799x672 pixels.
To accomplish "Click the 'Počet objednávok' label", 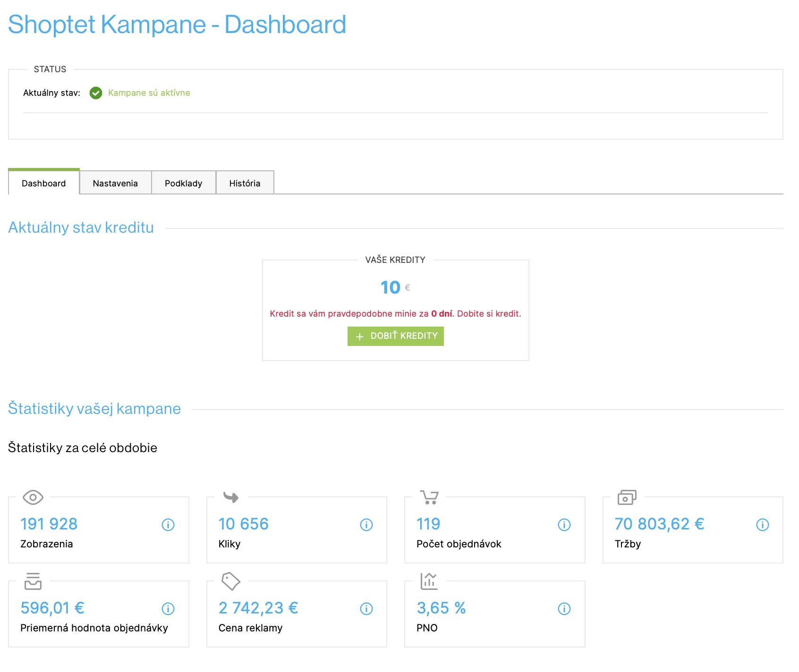I will click(x=459, y=544).
